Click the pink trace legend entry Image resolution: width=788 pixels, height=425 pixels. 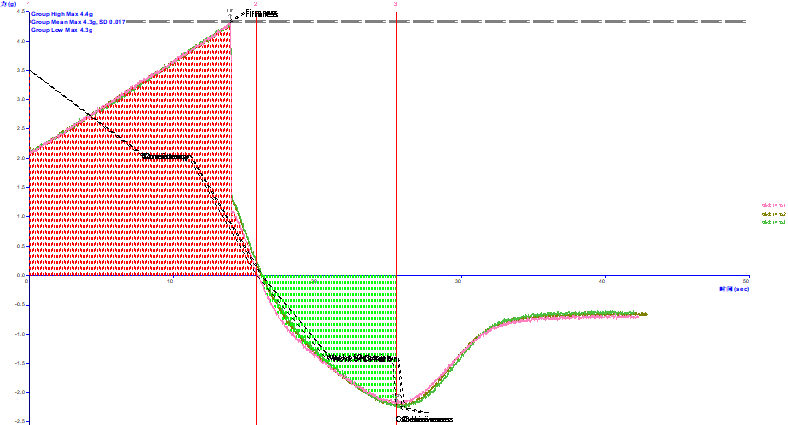point(773,205)
